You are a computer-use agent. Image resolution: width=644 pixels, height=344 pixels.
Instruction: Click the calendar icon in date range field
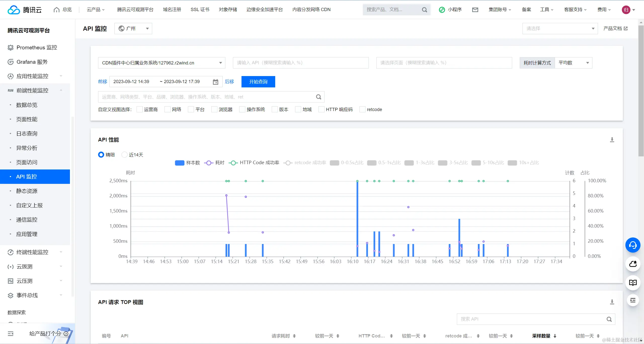216,82
